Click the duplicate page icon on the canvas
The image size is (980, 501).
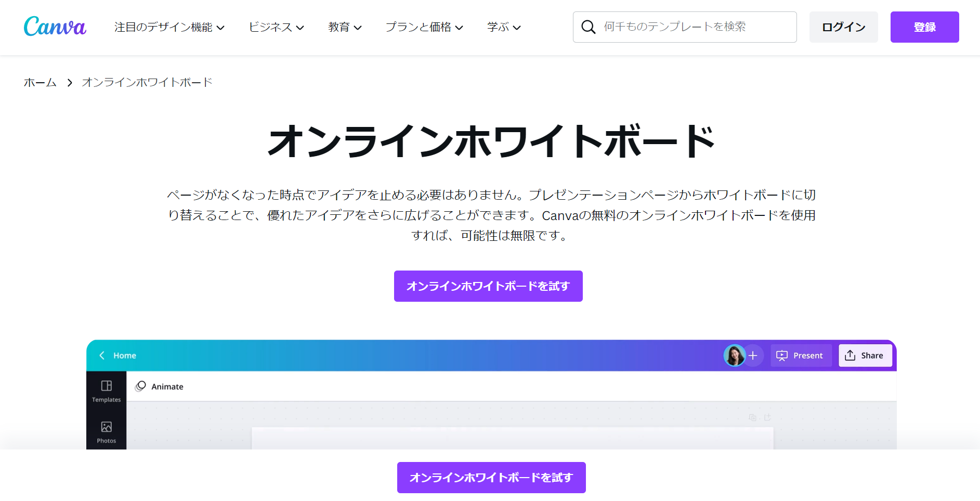click(752, 417)
